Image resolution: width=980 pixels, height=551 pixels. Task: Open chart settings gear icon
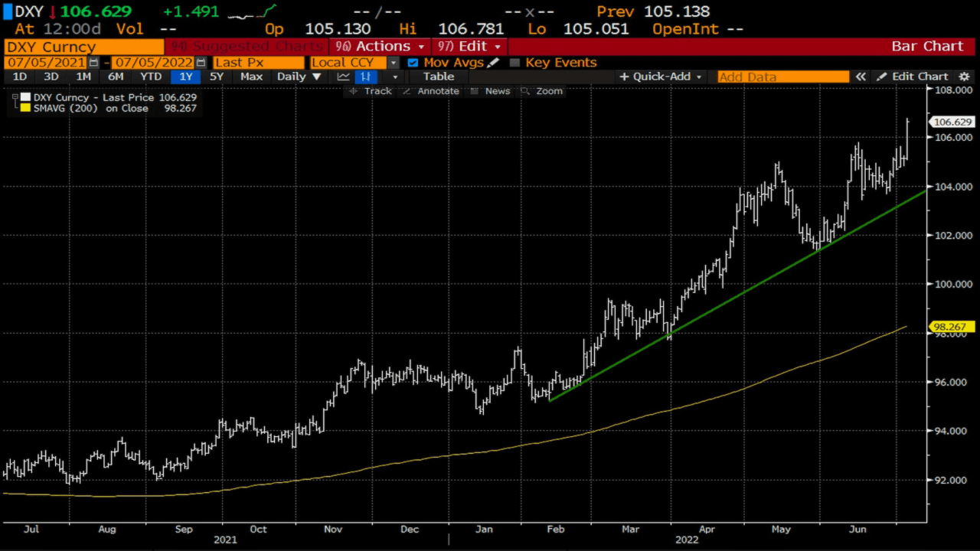964,77
